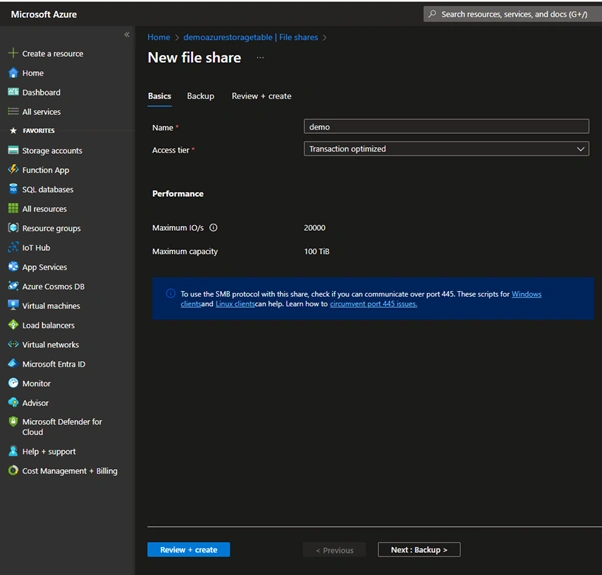Open Home via the house icon
The width and height of the screenshot is (602, 575).
(13, 73)
